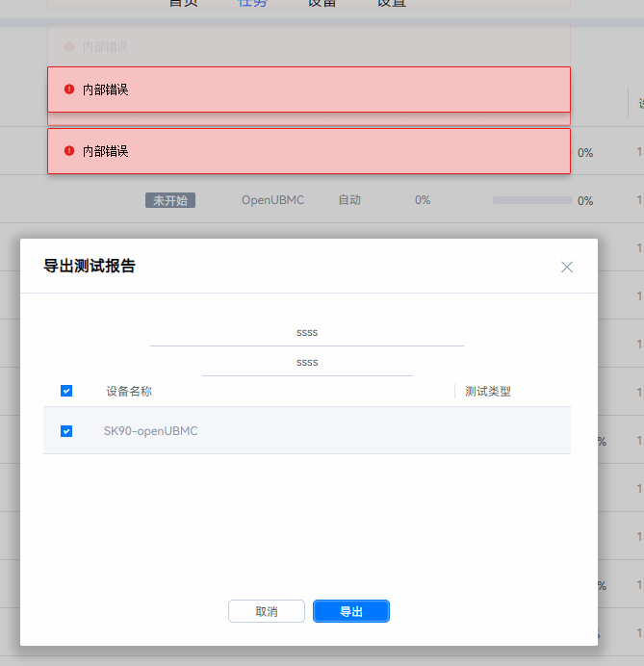The height and width of the screenshot is (666, 644).
Task: Switch to the 任务 tab
Action: click(x=252, y=3)
